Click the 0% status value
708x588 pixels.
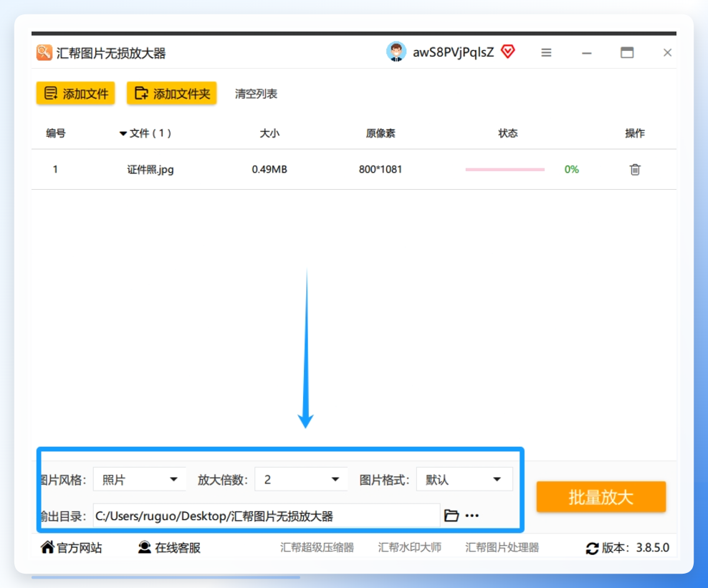pyautogui.click(x=572, y=170)
